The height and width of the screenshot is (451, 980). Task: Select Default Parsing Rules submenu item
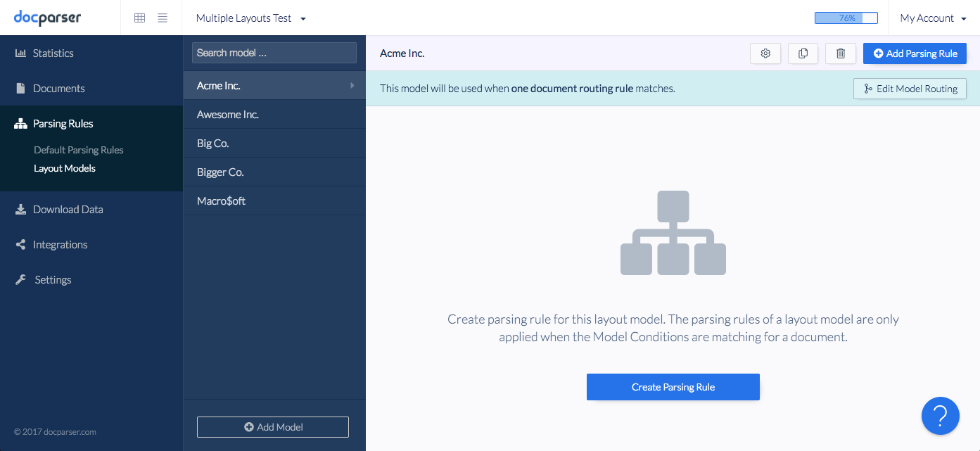(78, 150)
